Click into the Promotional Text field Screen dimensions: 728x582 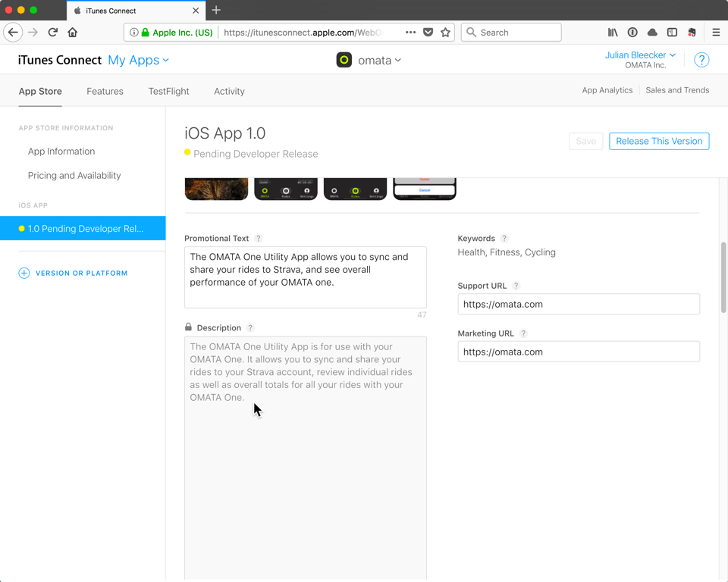306,277
